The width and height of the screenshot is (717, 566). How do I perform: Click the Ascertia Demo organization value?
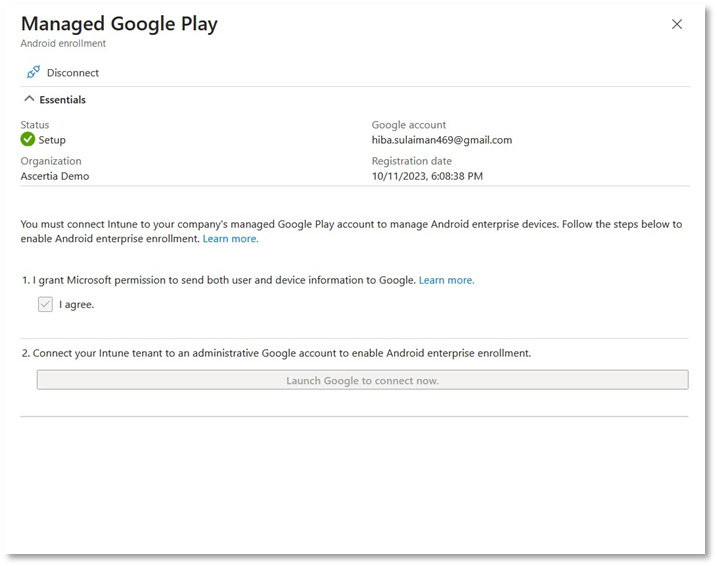55,176
